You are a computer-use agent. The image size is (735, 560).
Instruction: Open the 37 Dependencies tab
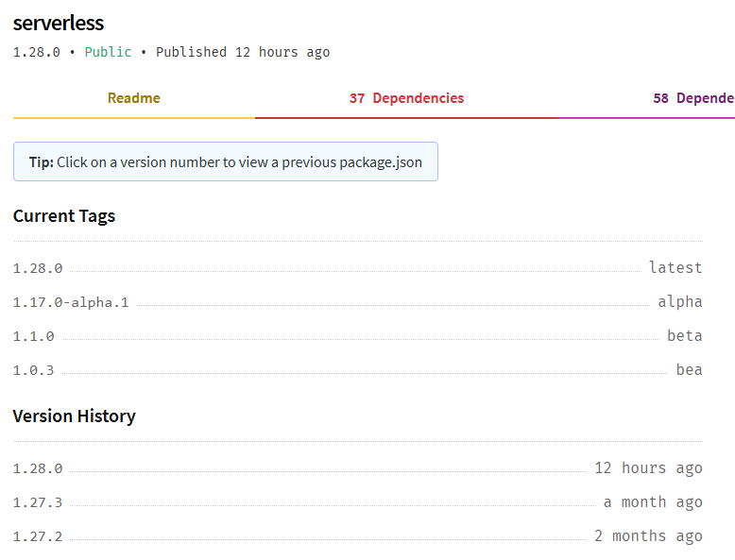pyautogui.click(x=406, y=98)
